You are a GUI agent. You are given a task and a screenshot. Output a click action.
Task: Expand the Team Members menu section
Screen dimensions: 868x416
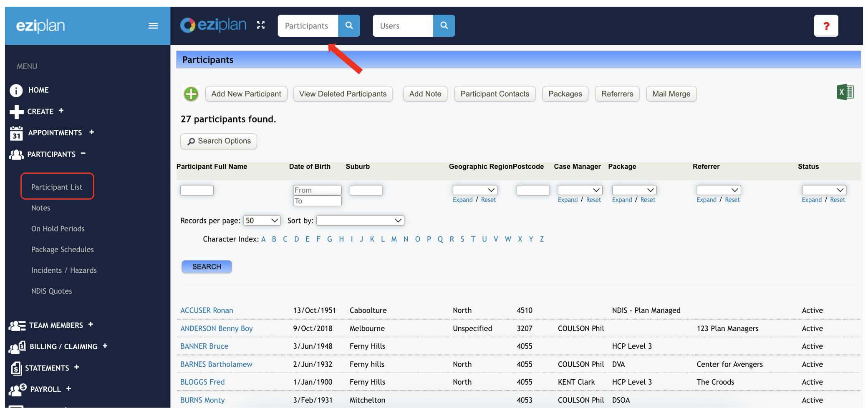(91, 325)
